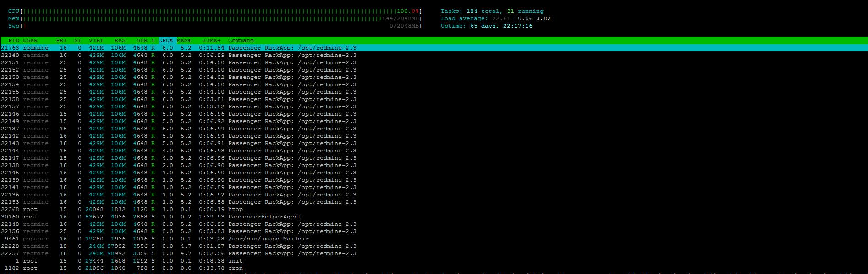This screenshot has width=868, height=274.
Task: Select the process row with PID 22136
Action: click(x=434, y=195)
